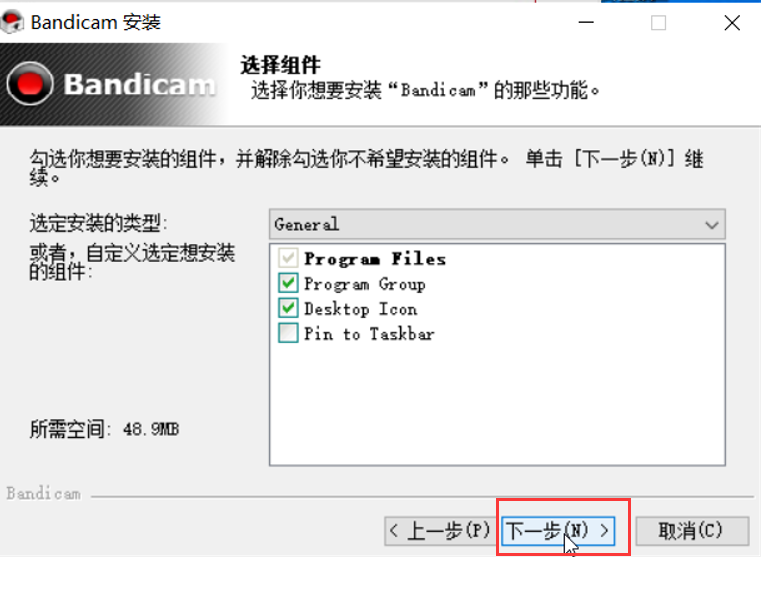Uncheck the Desktop Icon checkbox
Image resolution: width=763 pixels, height=597 pixels.
pyautogui.click(x=288, y=308)
